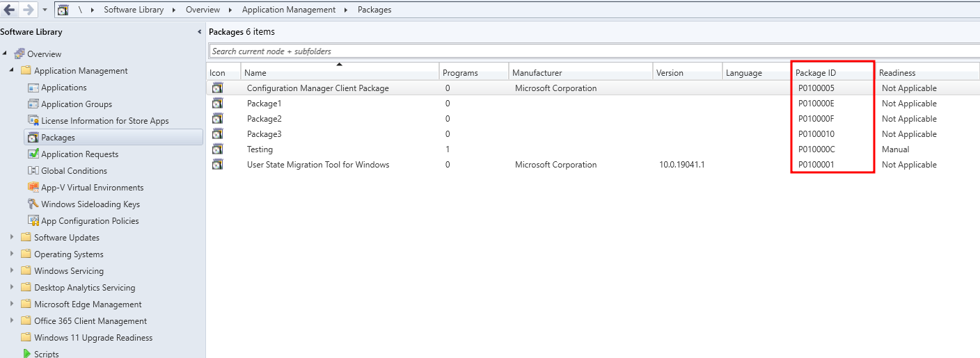Sort by the Language column header
Screen dimensions: 980x358
coord(757,72)
